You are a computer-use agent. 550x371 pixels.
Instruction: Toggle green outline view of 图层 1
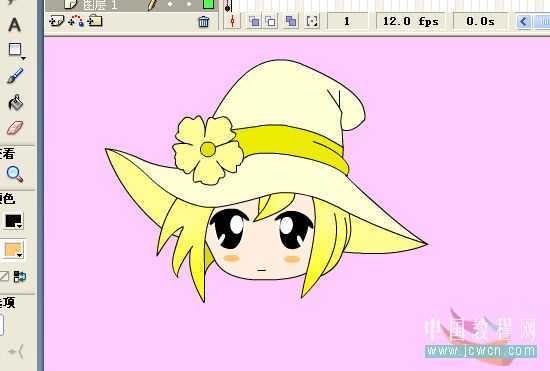pyautogui.click(x=208, y=4)
